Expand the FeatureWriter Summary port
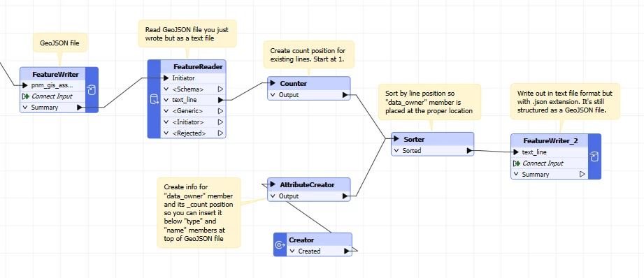Image resolution: width=644 pixels, height=278 pixels. (x=26, y=108)
